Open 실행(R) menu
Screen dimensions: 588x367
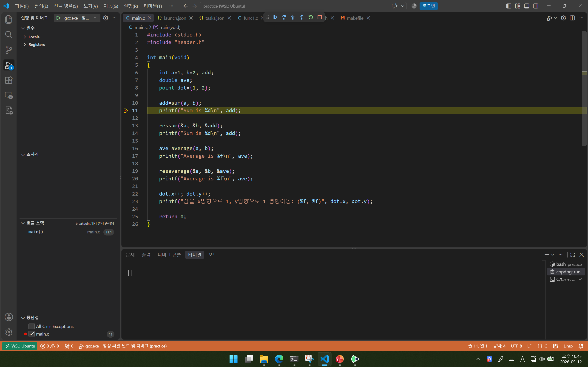pos(131,6)
